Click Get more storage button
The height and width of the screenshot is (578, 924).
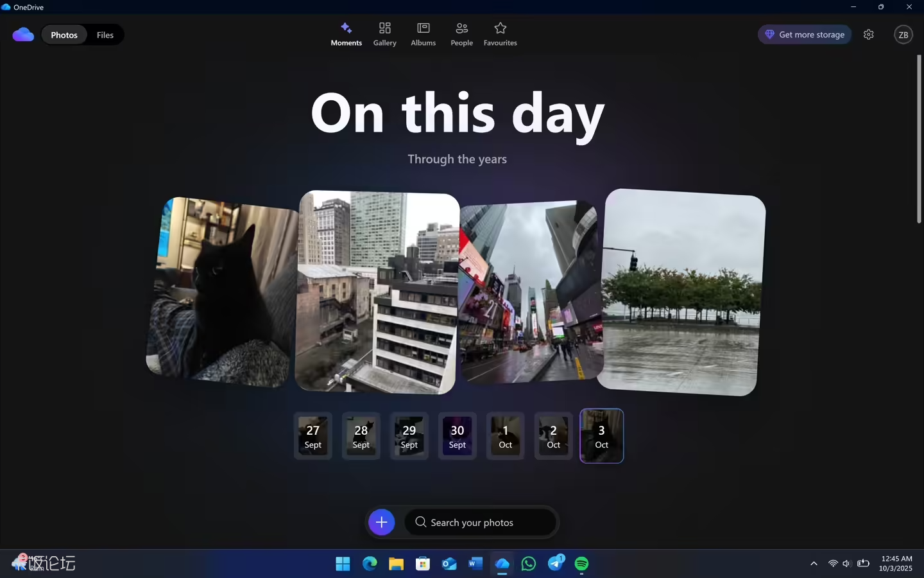click(805, 35)
